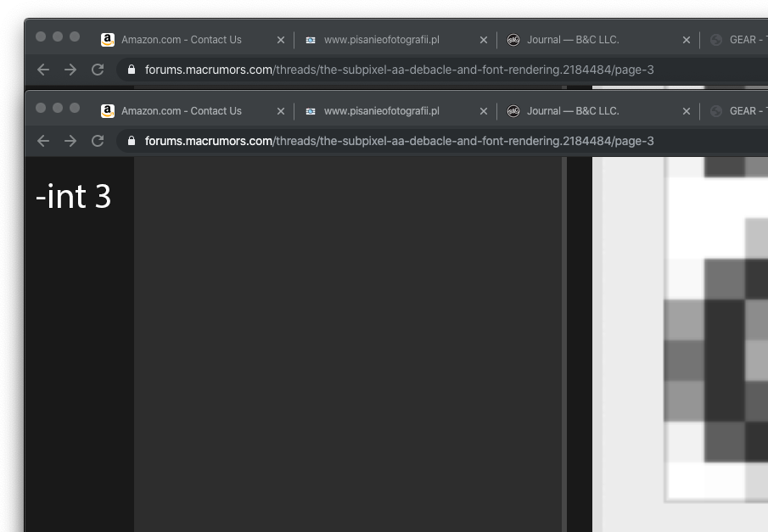The height and width of the screenshot is (532, 768).
Task: Click pisanieofotografii favicon in front window tab
Action: (311, 112)
